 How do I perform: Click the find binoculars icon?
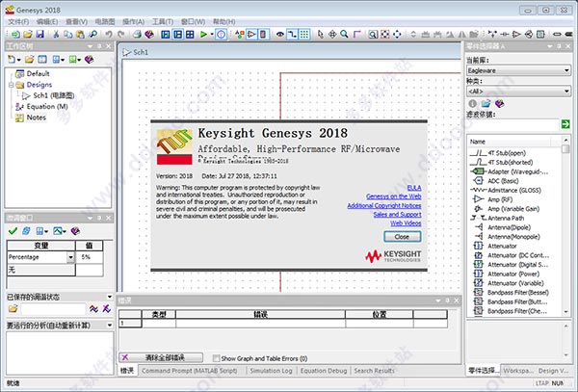[x=93, y=35]
